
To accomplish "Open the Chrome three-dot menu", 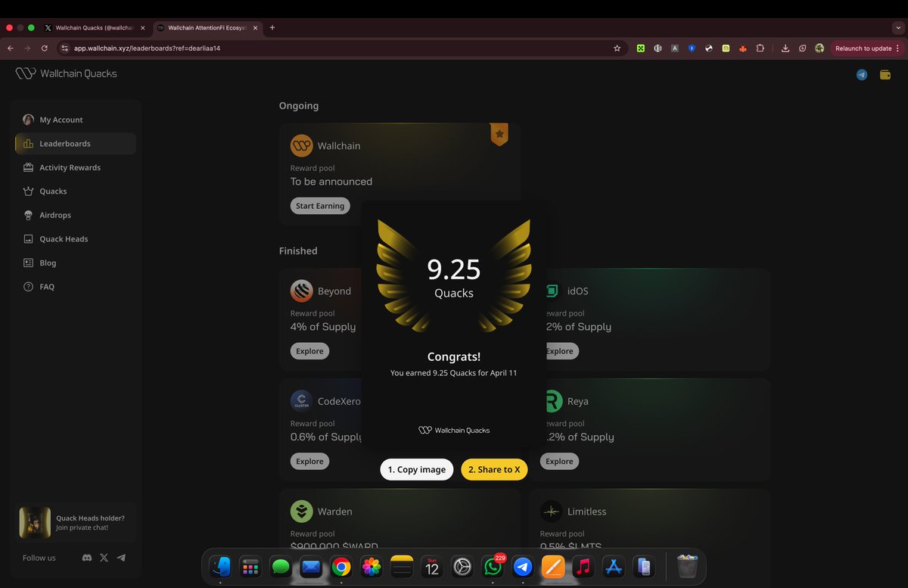I will point(899,48).
